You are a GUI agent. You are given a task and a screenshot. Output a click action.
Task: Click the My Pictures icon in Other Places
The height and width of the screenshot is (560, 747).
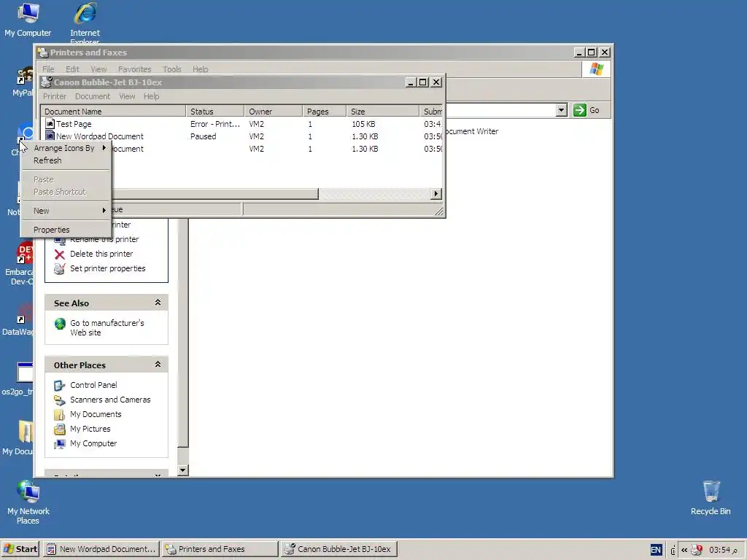coord(60,429)
